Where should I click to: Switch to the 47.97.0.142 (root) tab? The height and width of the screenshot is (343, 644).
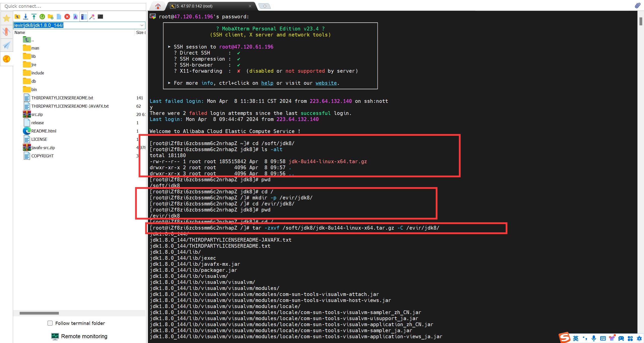click(194, 6)
